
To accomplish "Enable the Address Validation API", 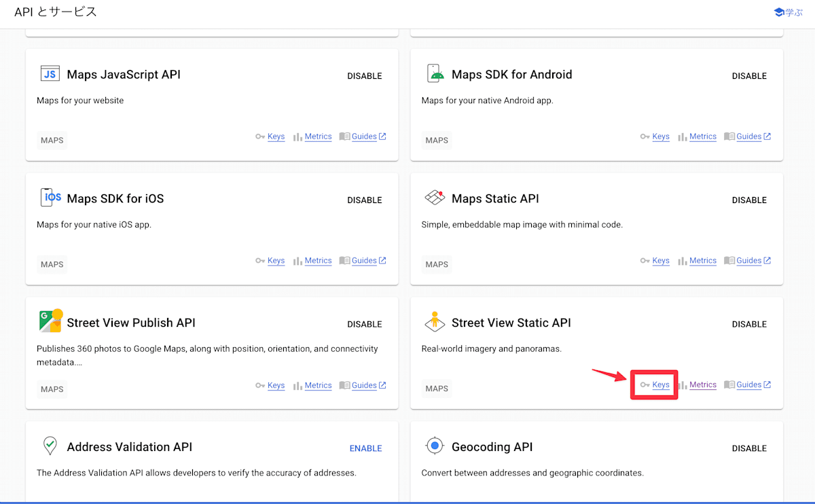I will pyautogui.click(x=365, y=448).
